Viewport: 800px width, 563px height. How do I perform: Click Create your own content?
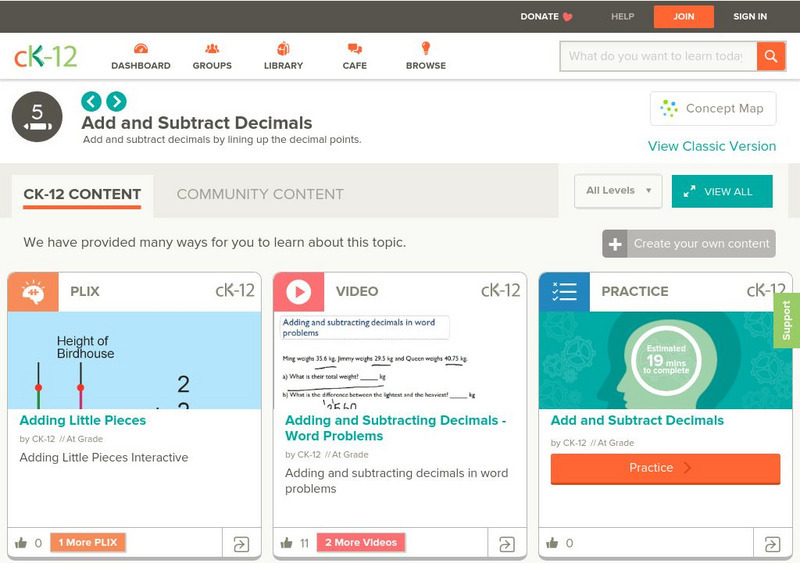pos(689,244)
